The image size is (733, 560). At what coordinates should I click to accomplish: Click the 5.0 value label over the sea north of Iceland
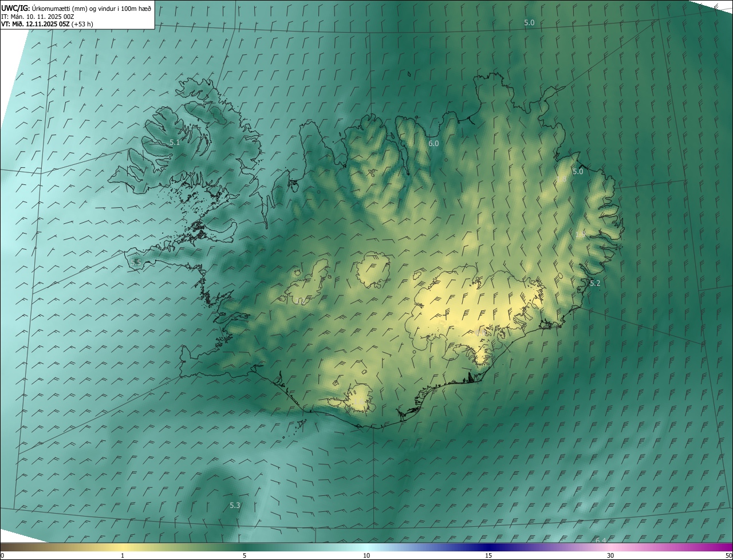coord(529,22)
